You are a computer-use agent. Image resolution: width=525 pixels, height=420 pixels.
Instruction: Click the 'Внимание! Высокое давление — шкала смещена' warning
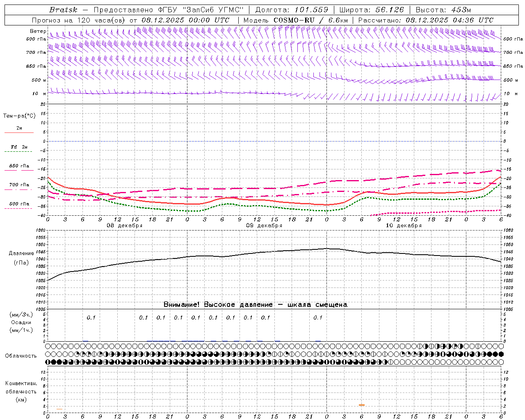coord(256,305)
